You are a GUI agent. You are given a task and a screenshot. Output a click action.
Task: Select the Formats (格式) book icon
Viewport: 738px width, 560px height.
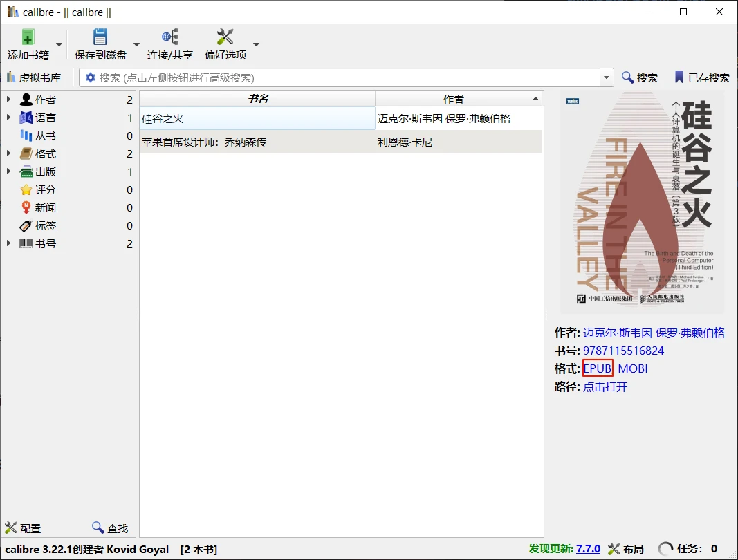pos(26,153)
